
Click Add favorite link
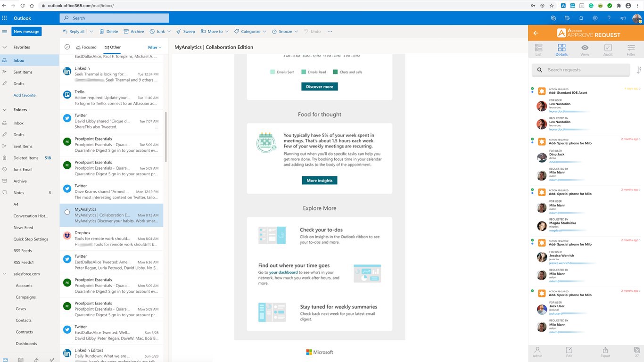25,95
